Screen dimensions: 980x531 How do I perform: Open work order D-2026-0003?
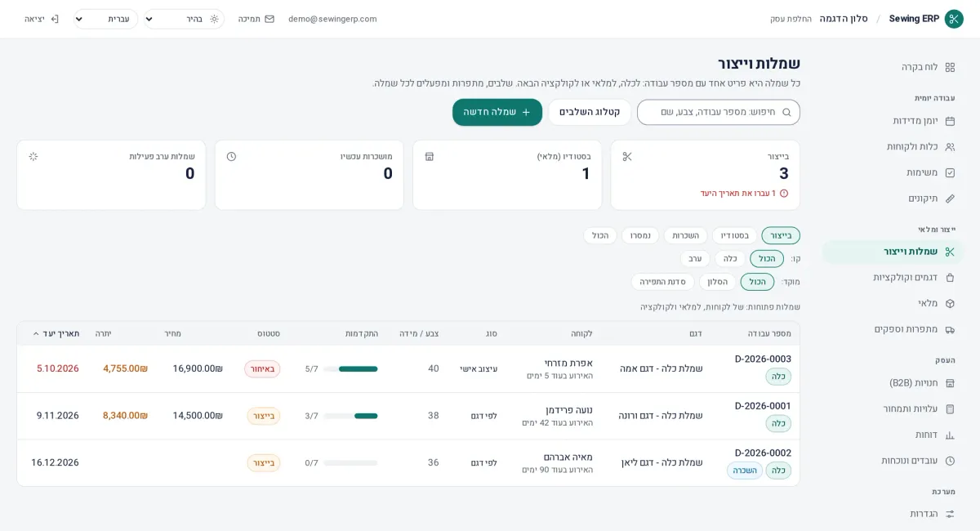pos(763,359)
